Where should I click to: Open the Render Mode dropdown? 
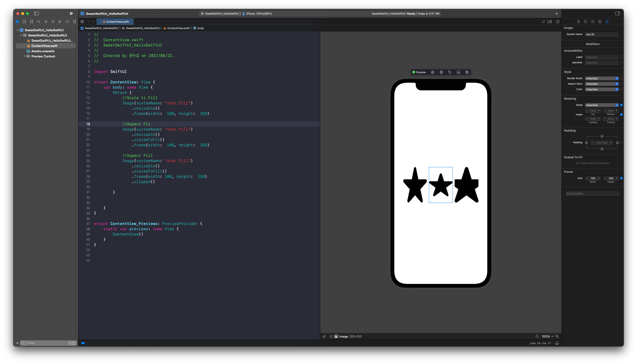602,78
